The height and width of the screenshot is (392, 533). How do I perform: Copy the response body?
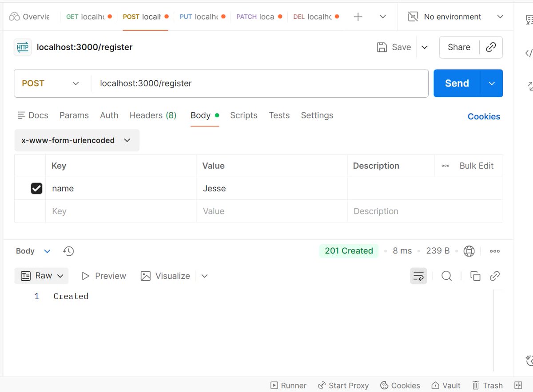(475, 276)
